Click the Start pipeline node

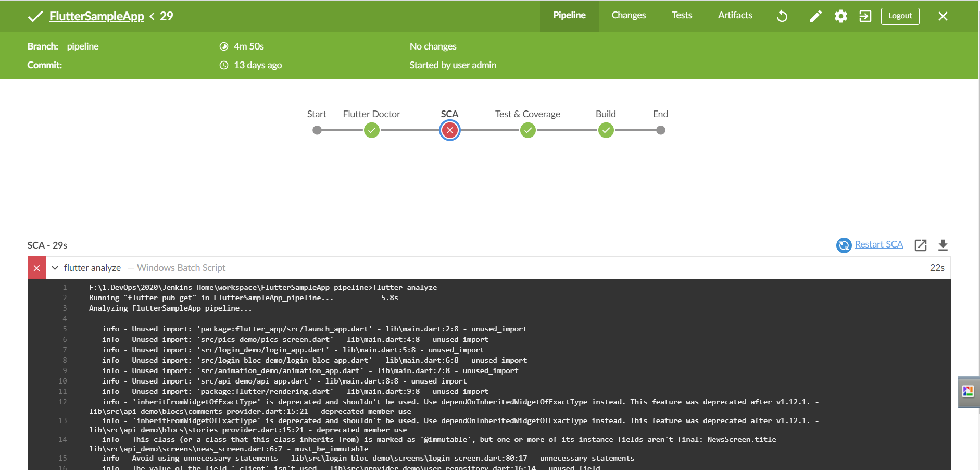point(317,130)
